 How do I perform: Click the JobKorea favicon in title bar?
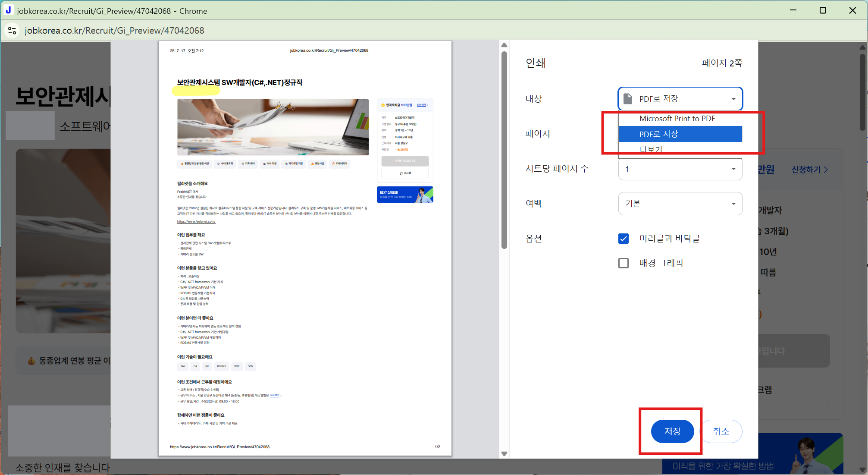[8, 10]
